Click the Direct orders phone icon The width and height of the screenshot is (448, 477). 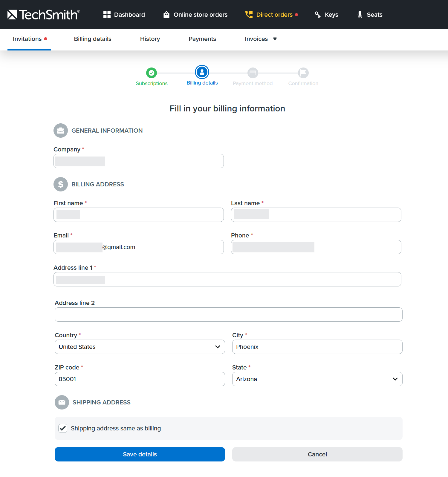coord(249,15)
